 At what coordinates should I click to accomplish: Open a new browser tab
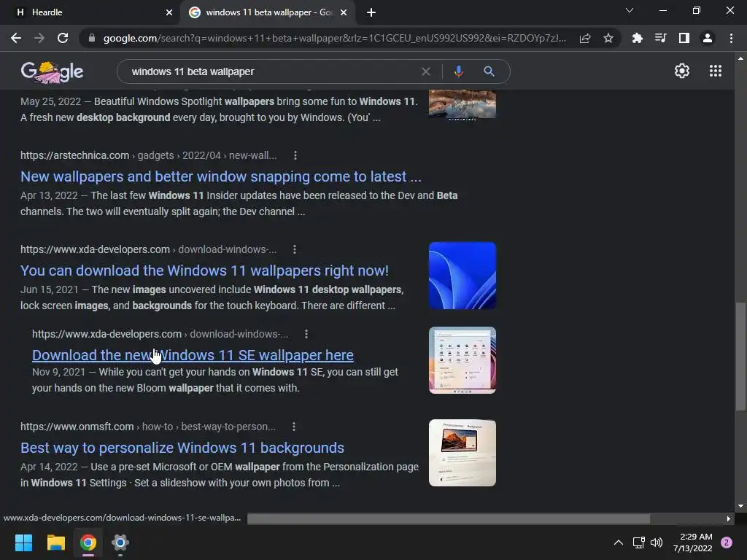[371, 12]
